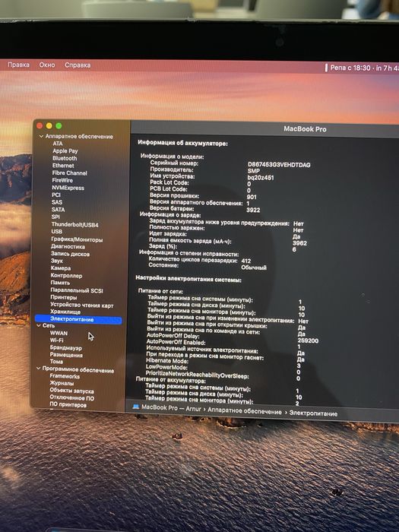This screenshot has height=532, width=399.
Task: Click the Pena event item in menu bar
Action: [361, 68]
